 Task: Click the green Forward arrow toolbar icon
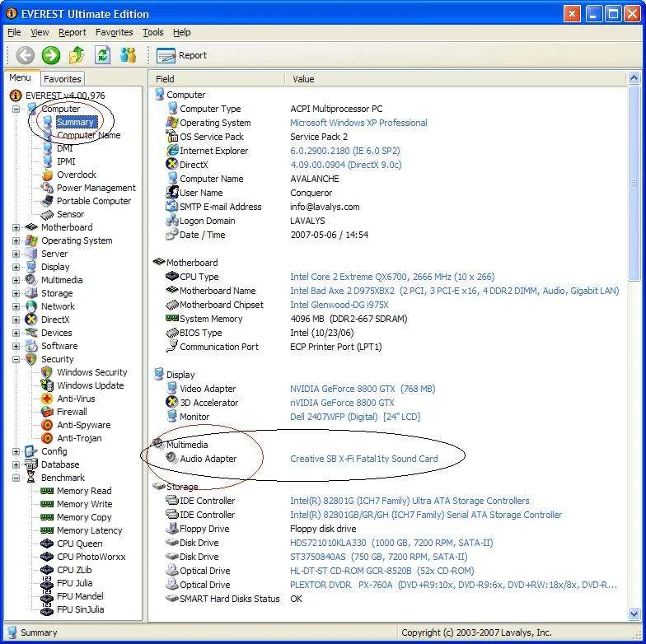click(x=51, y=55)
